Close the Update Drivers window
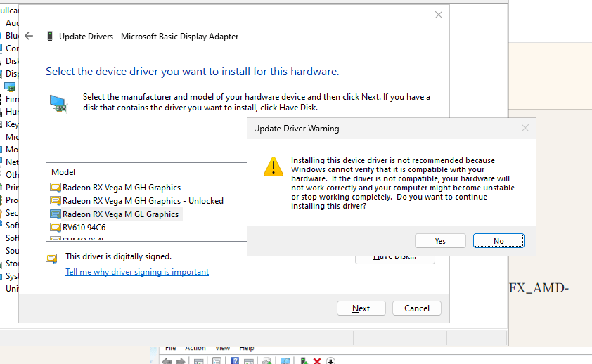 pos(438,15)
